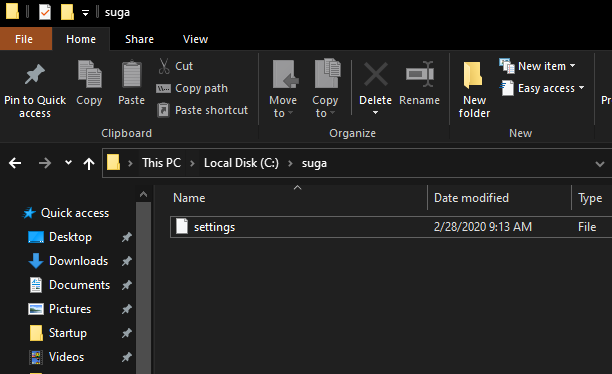The height and width of the screenshot is (374, 612).
Task: Click Paste shortcut command
Action: pyautogui.click(x=202, y=110)
